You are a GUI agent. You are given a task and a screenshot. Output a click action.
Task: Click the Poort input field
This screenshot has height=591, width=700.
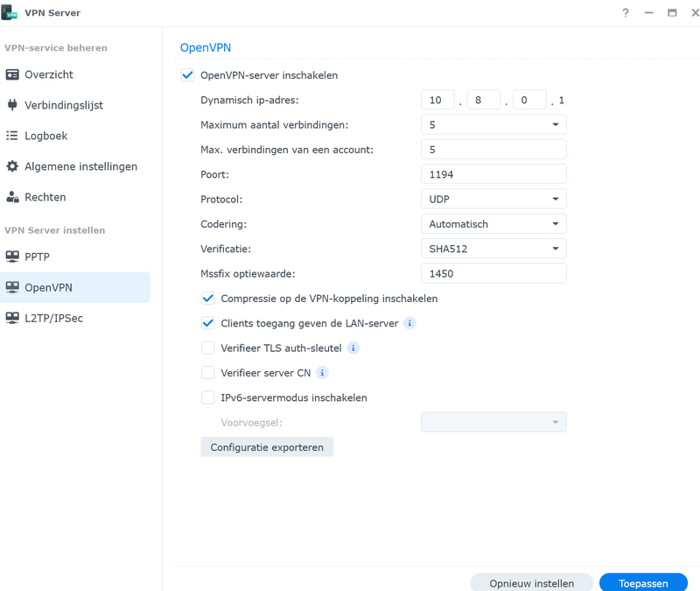(493, 174)
